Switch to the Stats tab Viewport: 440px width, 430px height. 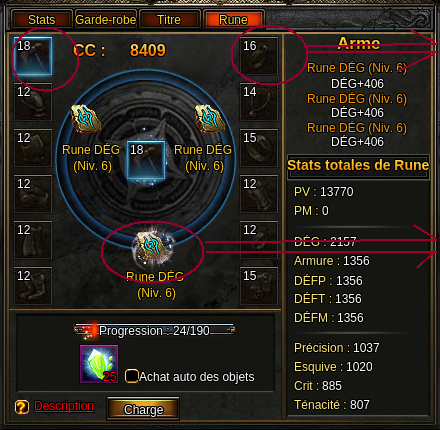click(x=42, y=20)
